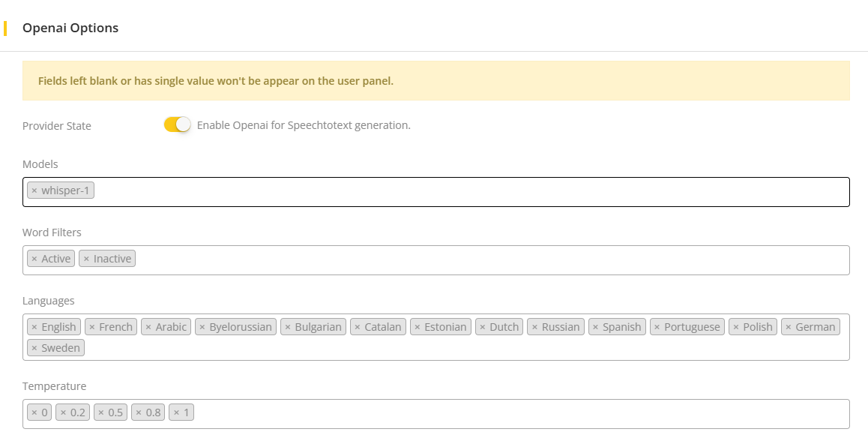Delete the Byelorussian language tag
This screenshot has height=444, width=868.
coord(202,328)
